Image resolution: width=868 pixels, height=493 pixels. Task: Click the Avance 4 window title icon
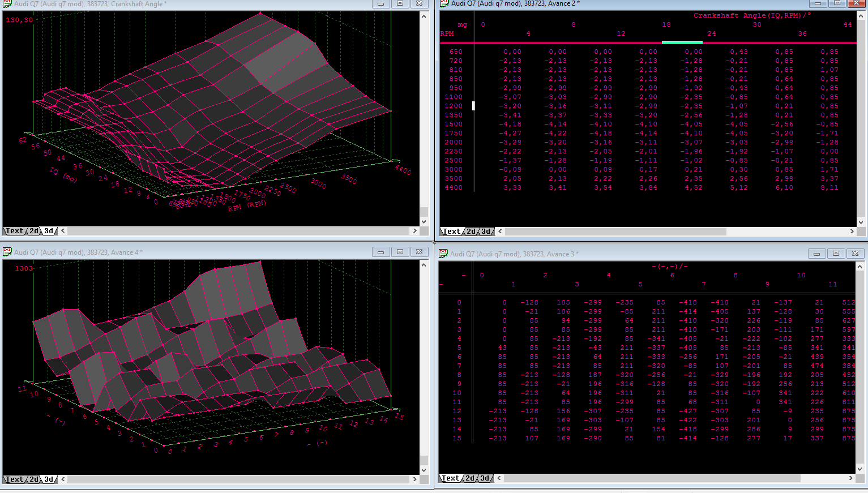[7, 252]
